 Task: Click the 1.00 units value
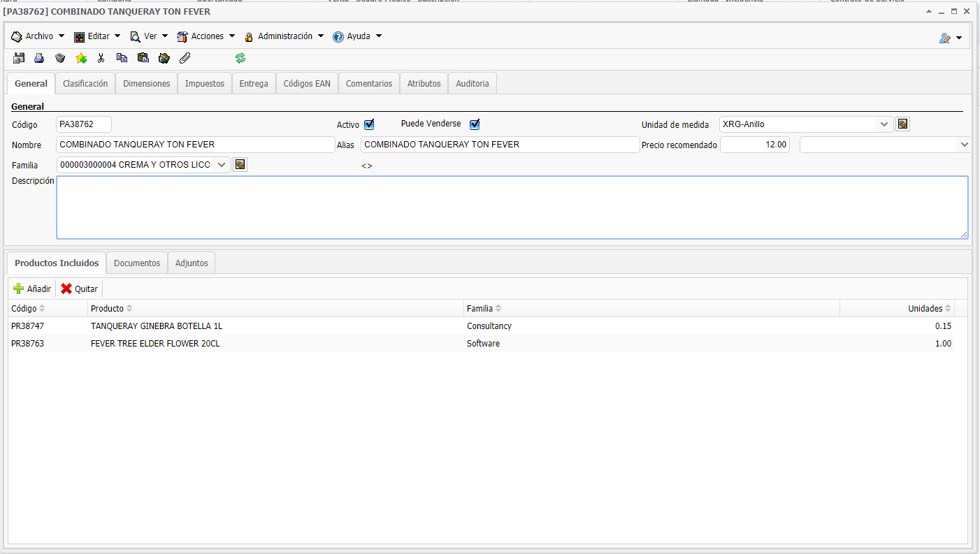click(x=943, y=344)
